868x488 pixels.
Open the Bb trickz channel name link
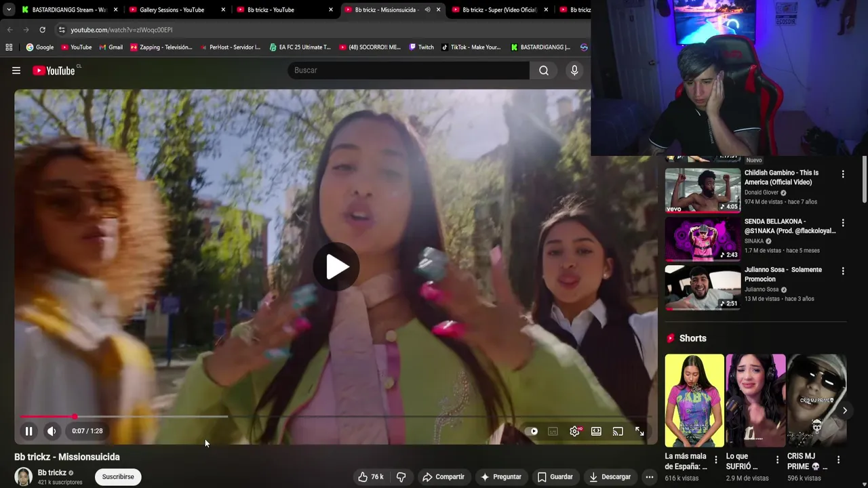tap(52, 472)
